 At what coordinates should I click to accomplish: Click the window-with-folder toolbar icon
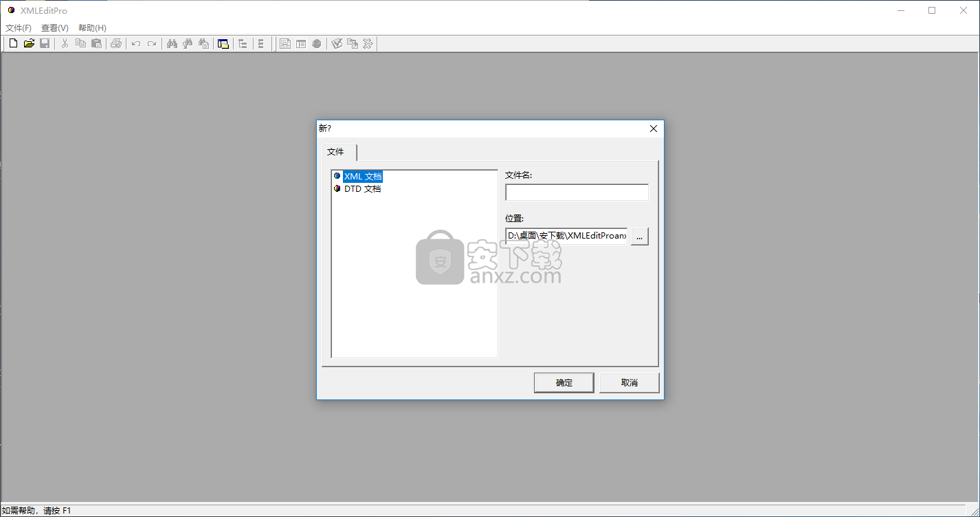point(223,43)
